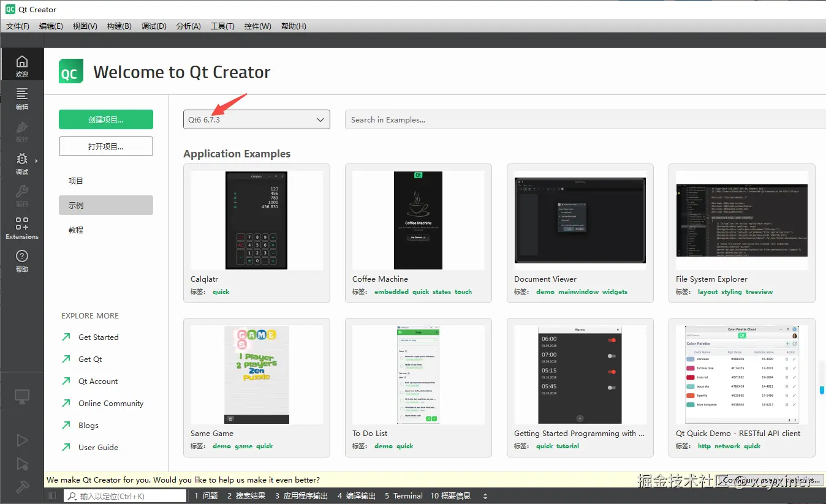Click the arrow icon beside Blogs

(x=66, y=425)
